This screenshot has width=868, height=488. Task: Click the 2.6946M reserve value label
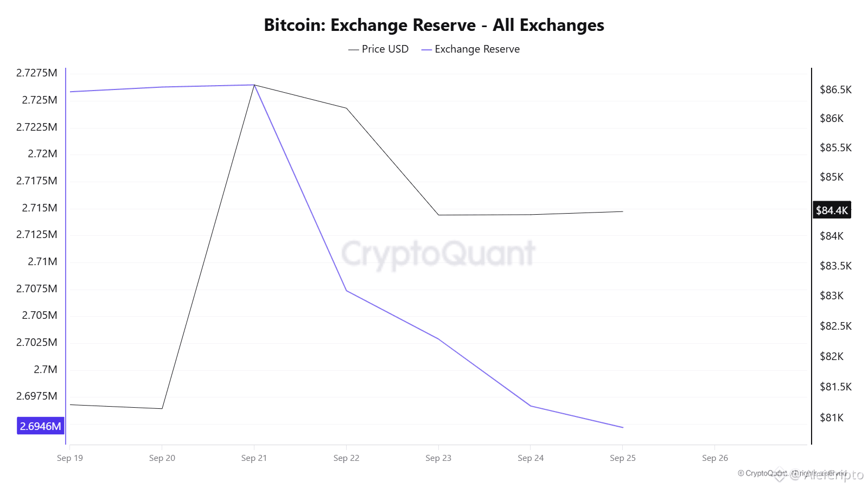41,426
